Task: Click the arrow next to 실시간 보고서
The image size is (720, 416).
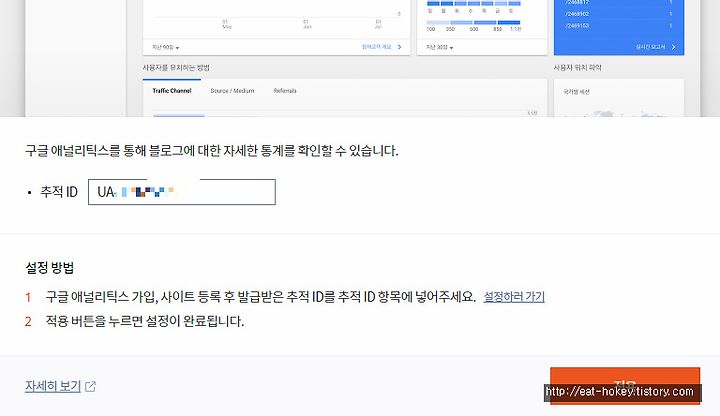Action: (x=674, y=47)
